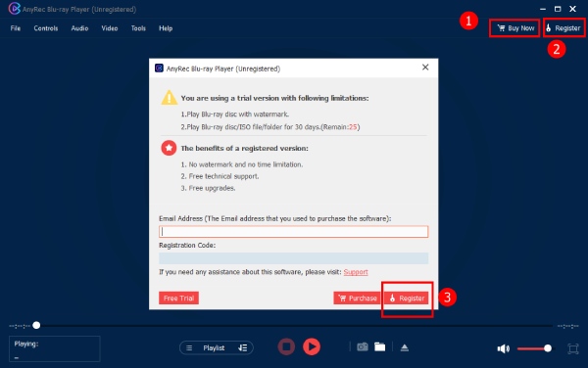This screenshot has height=368, width=588.
Task: Stop playback with the stop button
Action: coord(286,346)
